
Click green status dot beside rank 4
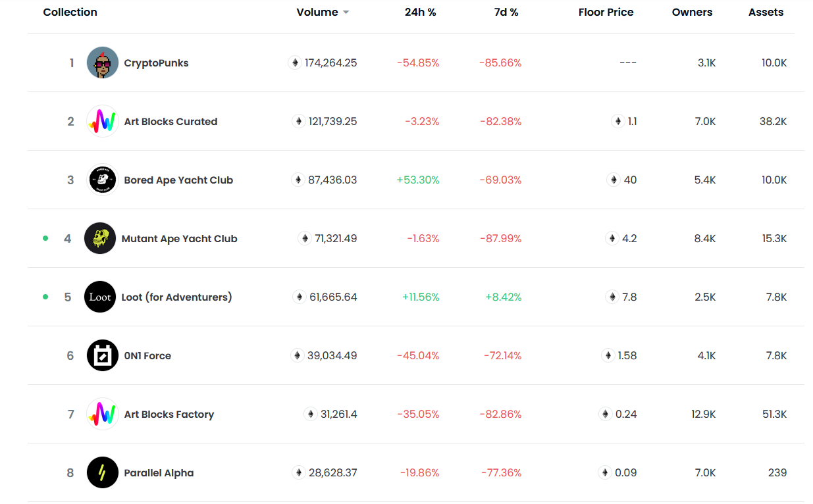pyautogui.click(x=45, y=239)
